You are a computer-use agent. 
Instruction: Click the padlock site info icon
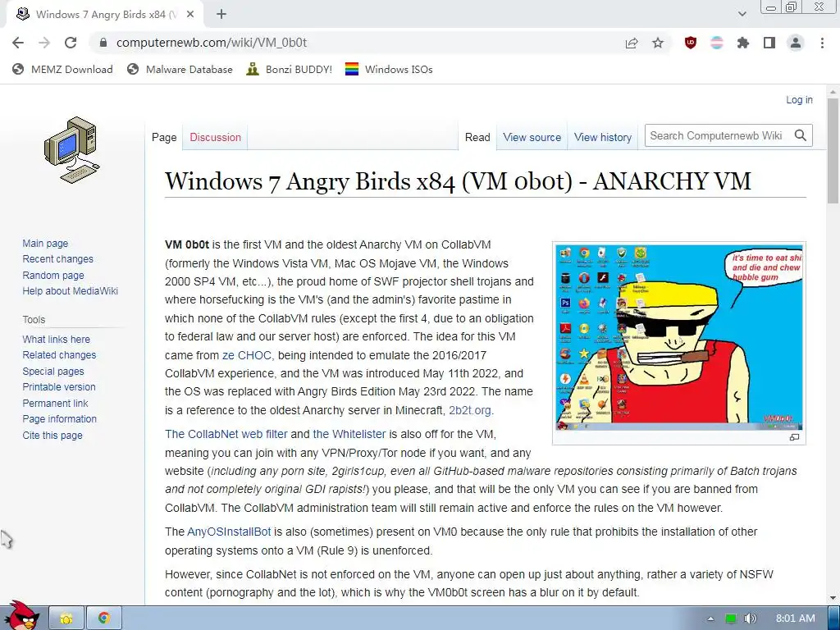(x=103, y=43)
